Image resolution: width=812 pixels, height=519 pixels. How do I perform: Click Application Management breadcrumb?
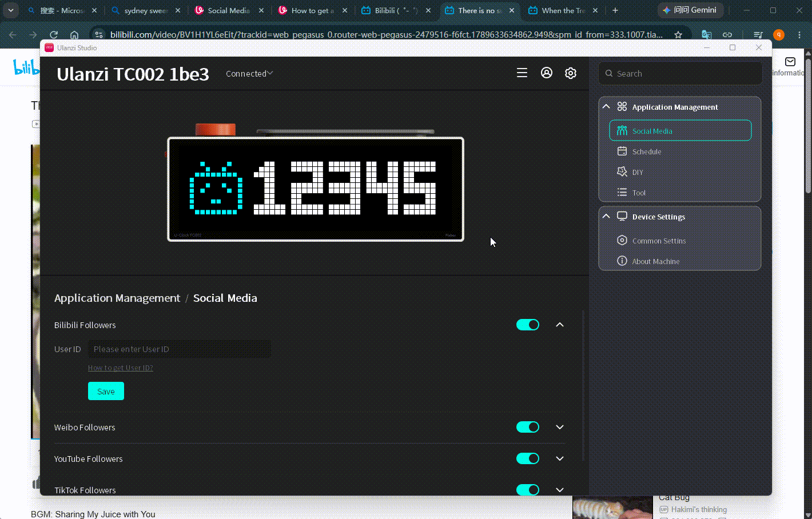click(x=117, y=298)
